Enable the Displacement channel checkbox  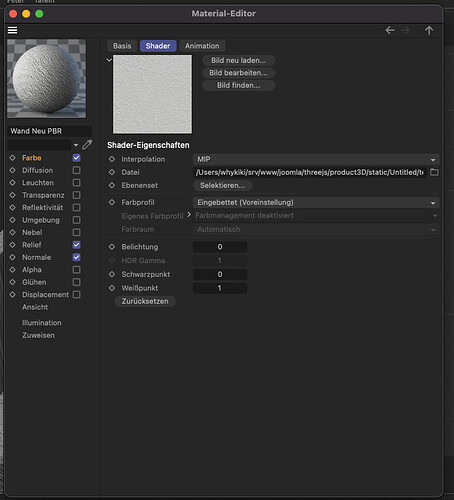pos(76,295)
